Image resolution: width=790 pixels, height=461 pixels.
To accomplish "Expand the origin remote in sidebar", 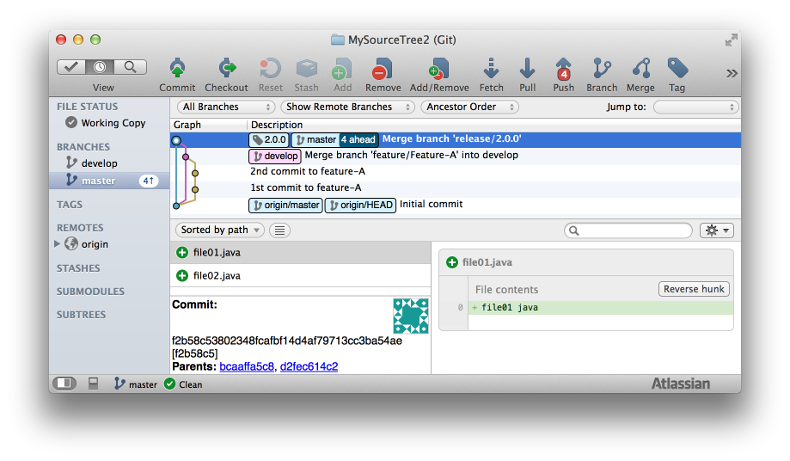I will coord(57,244).
